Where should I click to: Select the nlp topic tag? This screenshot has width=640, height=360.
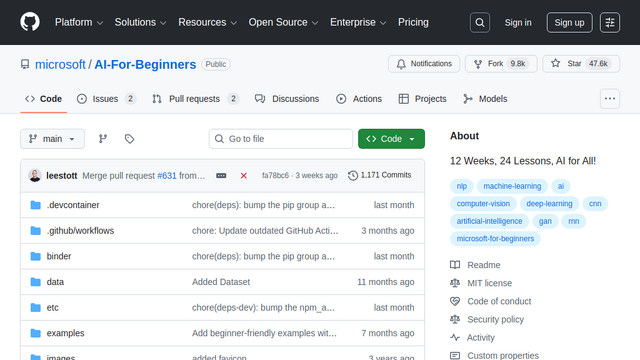tap(462, 186)
